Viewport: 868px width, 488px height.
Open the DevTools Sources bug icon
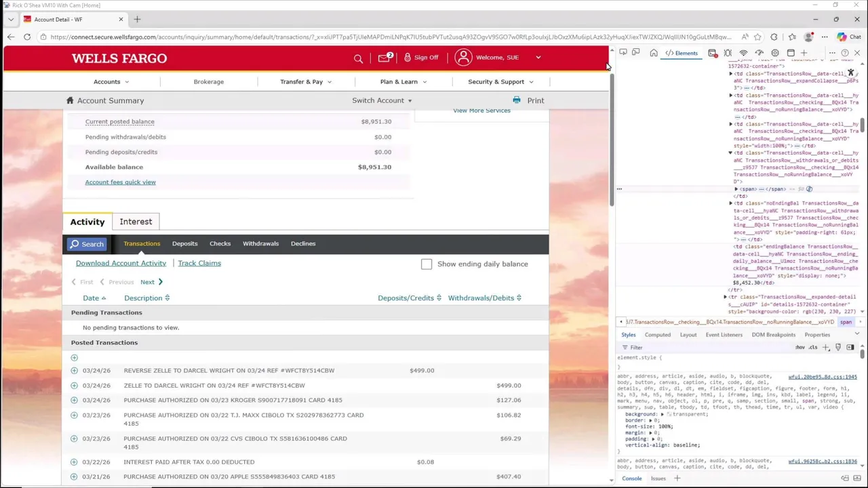(x=728, y=53)
